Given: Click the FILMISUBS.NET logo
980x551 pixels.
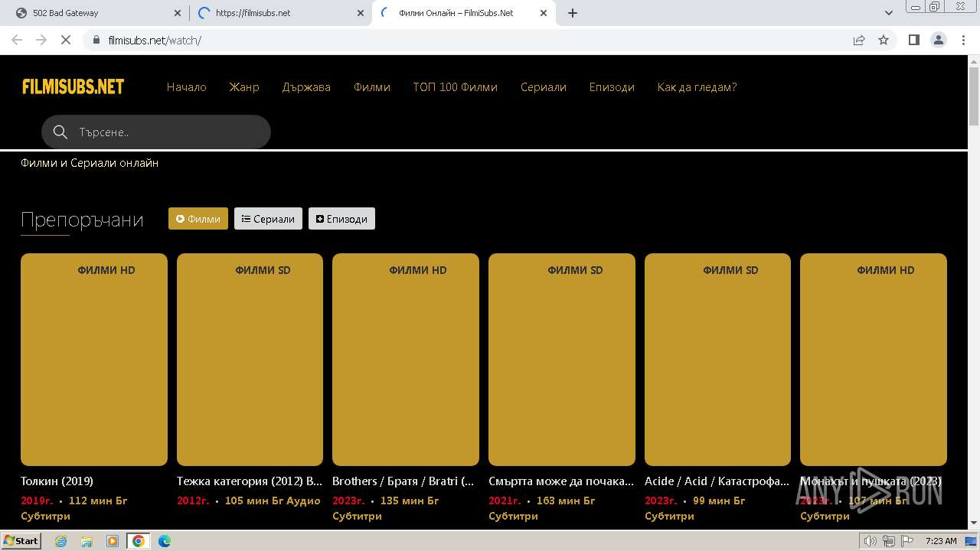Looking at the screenshot, I should coord(73,86).
